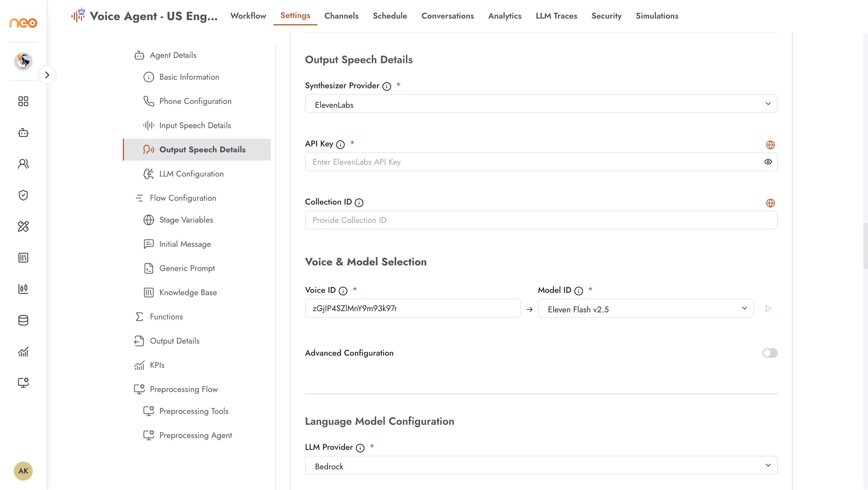Image resolution: width=868 pixels, height=490 pixels.
Task: Switch to the LLM Traces tab
Action: point(556,16)
